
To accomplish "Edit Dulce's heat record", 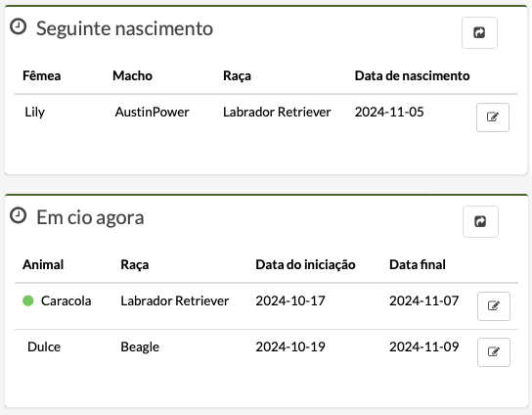I will (x=494, y=351).
